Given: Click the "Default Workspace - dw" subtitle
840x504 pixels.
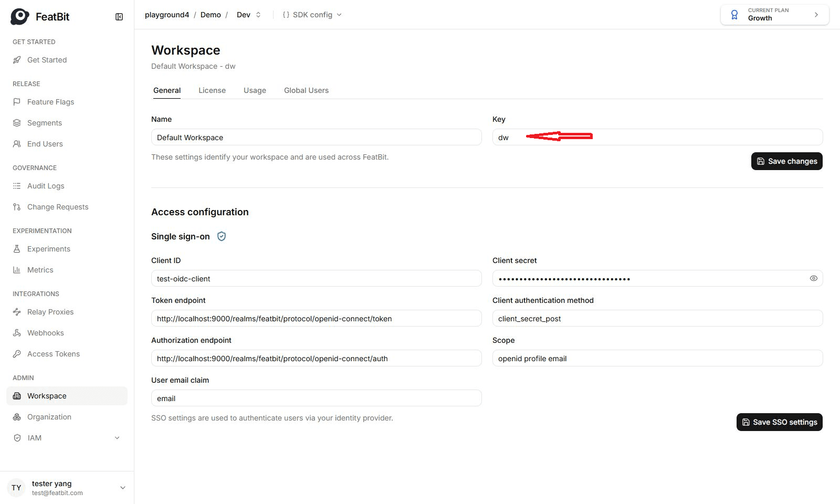Looking at the screenshot, I should (x=193, y=66).
